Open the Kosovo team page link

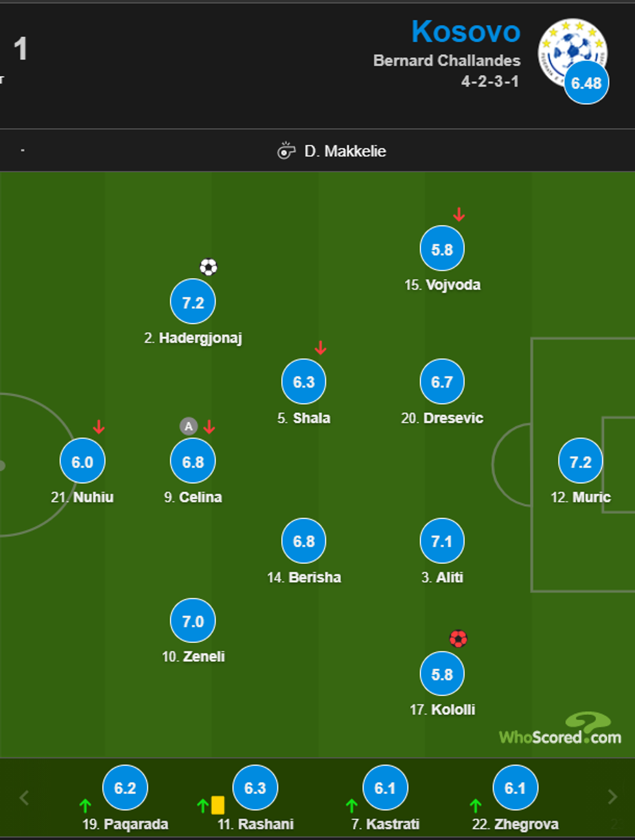pyautogui.click(x=465, y=31)
